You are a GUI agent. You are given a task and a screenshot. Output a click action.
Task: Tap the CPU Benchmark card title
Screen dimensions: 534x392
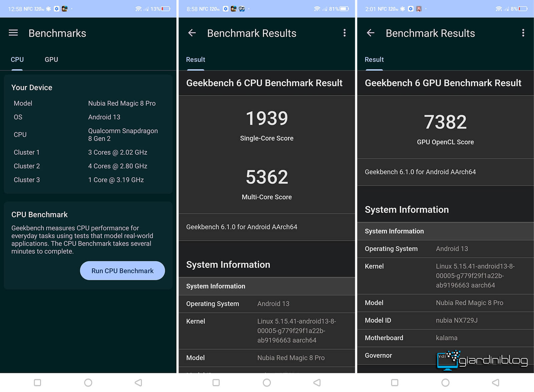(39, 215)
